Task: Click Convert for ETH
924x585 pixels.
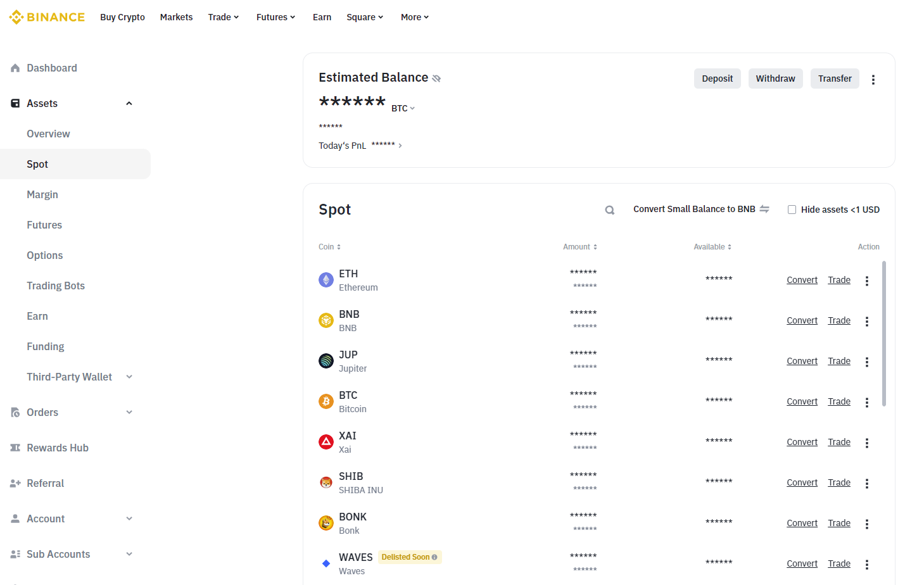Action: click(x=802, y=280)
